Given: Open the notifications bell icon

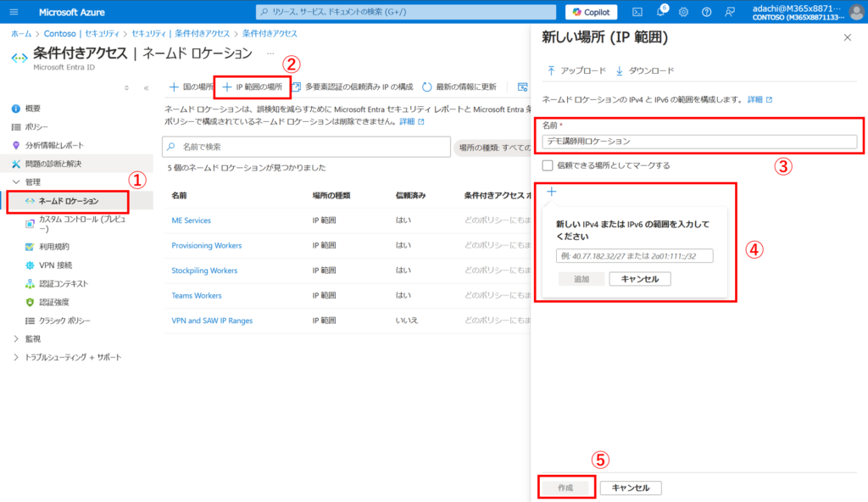Looking at the screenshot, I should click(x=661, y=12).
